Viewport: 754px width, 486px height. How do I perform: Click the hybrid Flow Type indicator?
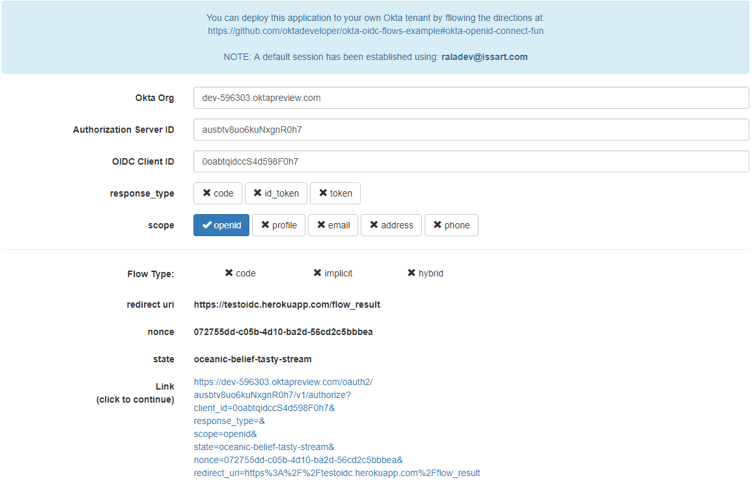coord(426,273)
